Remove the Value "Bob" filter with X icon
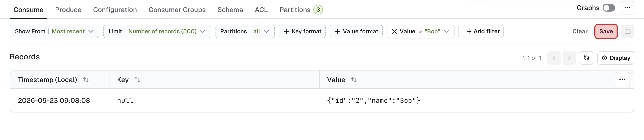Viewport: 644px width, 140px height. pyautogui.click(x=394, y=31)
